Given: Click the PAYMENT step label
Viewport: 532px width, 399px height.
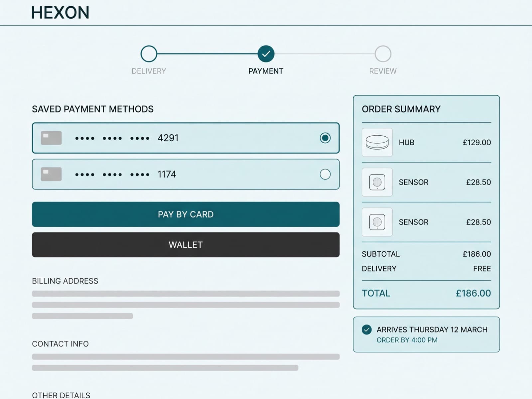Looking at the screenshot, I should tap(266, 71).
